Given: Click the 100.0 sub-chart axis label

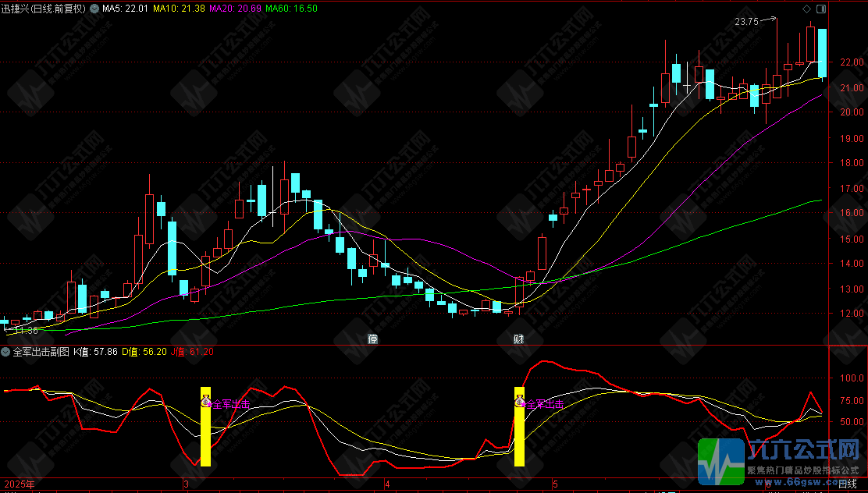Looking at the screenshot, I should [x=852, y=378].
